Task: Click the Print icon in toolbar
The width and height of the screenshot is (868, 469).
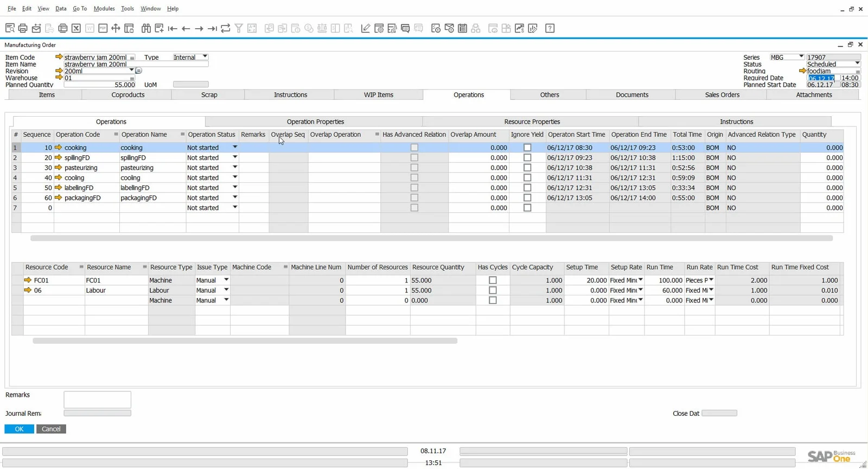Action: click(x=23, y=28)
